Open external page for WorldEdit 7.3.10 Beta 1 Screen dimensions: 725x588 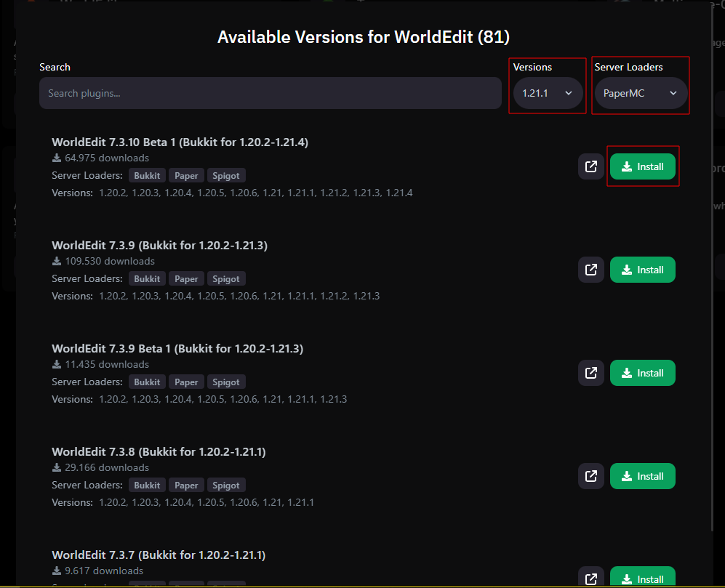pos(591,166)
